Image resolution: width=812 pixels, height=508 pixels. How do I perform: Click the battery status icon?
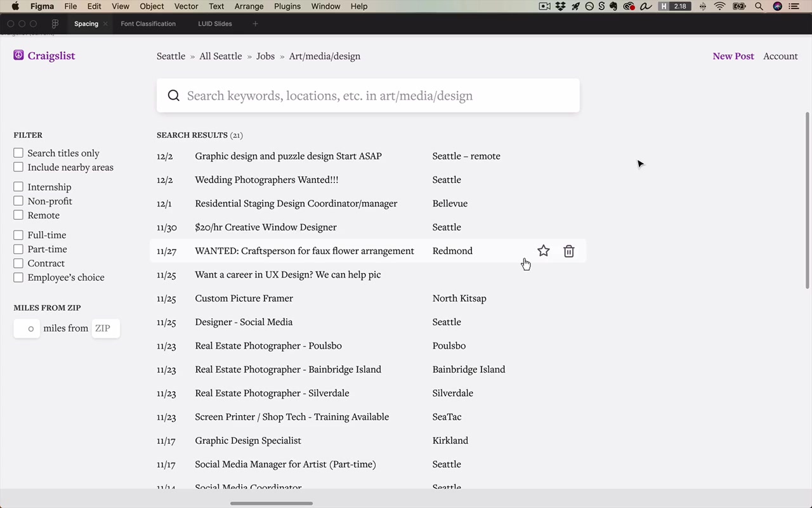[740, 6]
